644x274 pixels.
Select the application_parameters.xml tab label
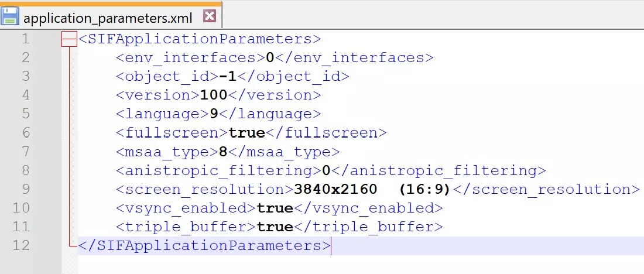[x=108, y=18]
